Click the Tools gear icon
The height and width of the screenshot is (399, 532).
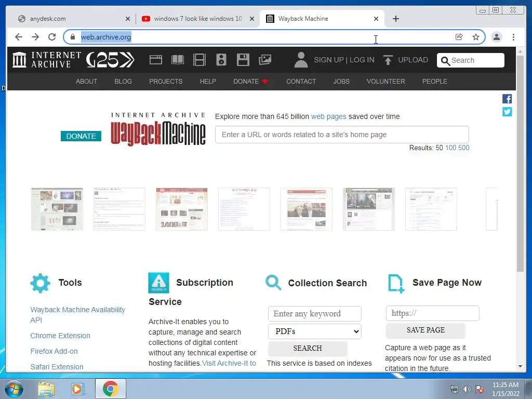coord(40,283)
